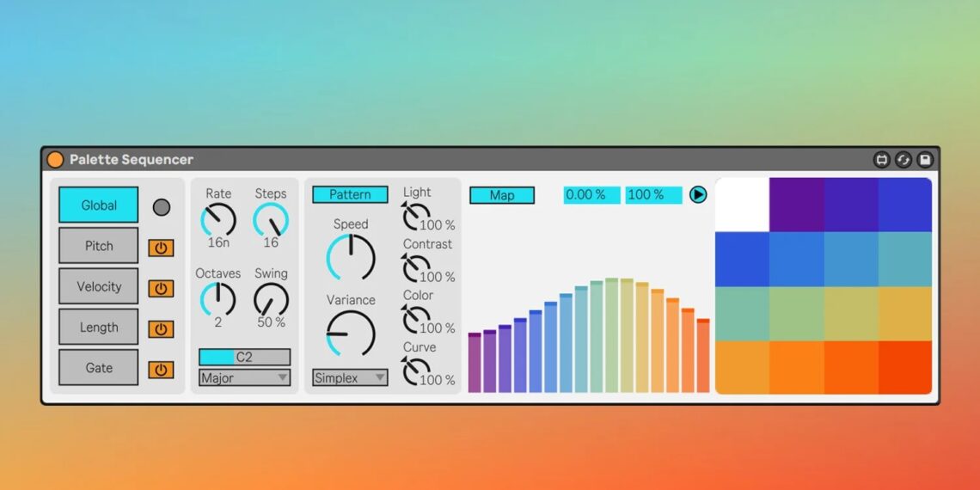Click the leftmost icon of the title bar trio
This screenshot has width=980, height=490.
click(x=881, y=160)
